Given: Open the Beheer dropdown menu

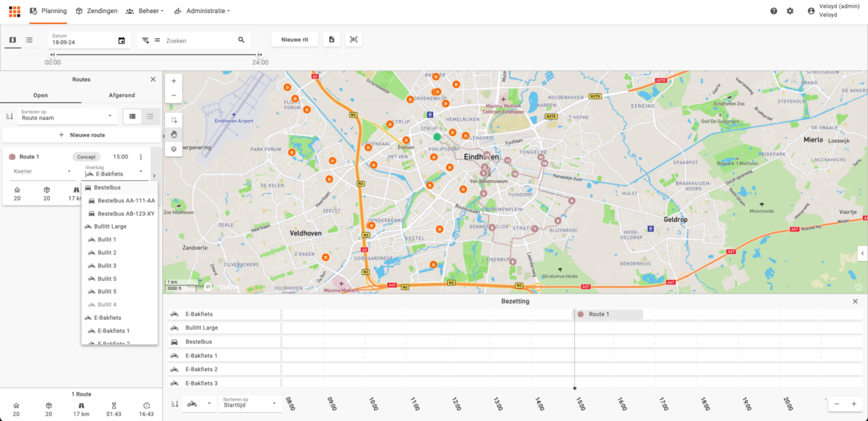Looking at the screenshot, I should (145, 11).
